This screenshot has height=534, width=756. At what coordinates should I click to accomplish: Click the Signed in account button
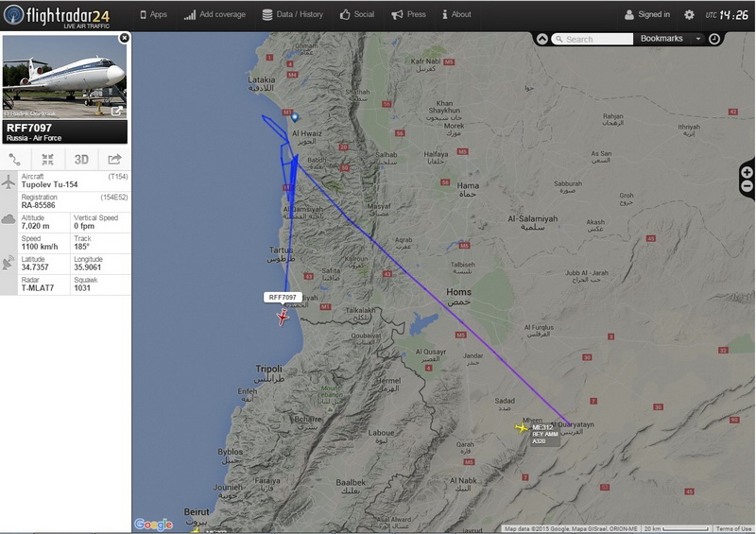pyautogui.click(x=647, y=14)
